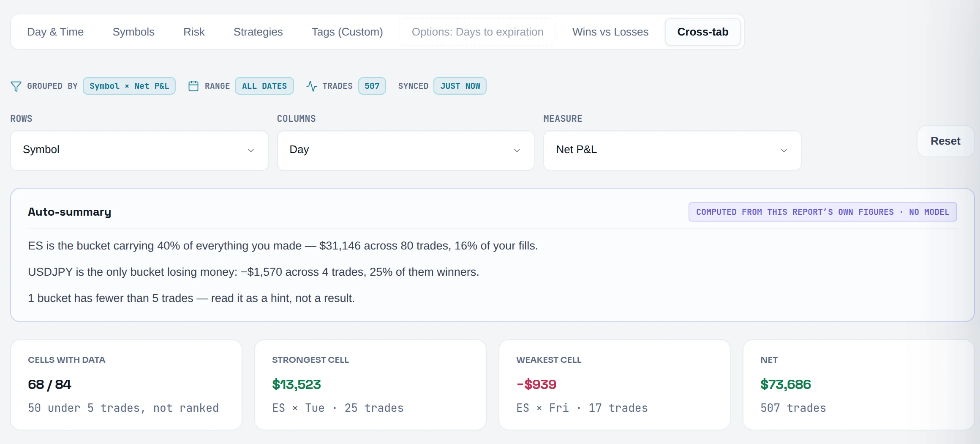This screenshot has height=444, width=980.
Task: Open the Risk tab
Action: [x=194, y=32]
